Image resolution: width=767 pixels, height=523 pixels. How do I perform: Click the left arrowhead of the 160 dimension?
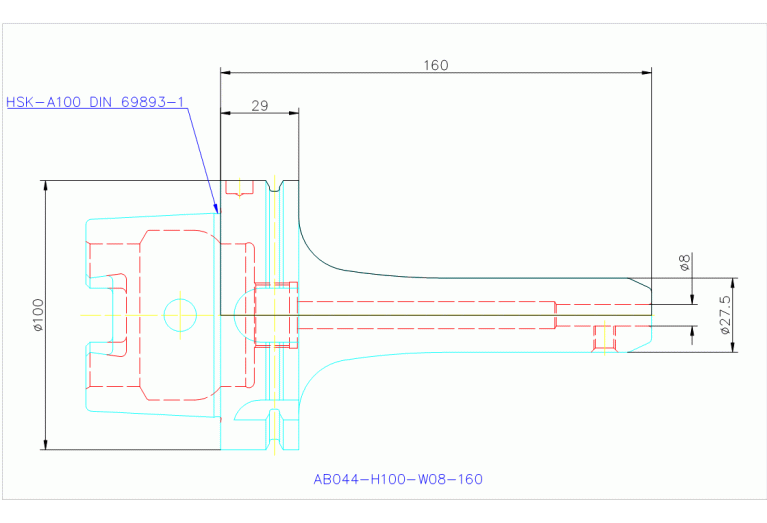pos(227,72)
